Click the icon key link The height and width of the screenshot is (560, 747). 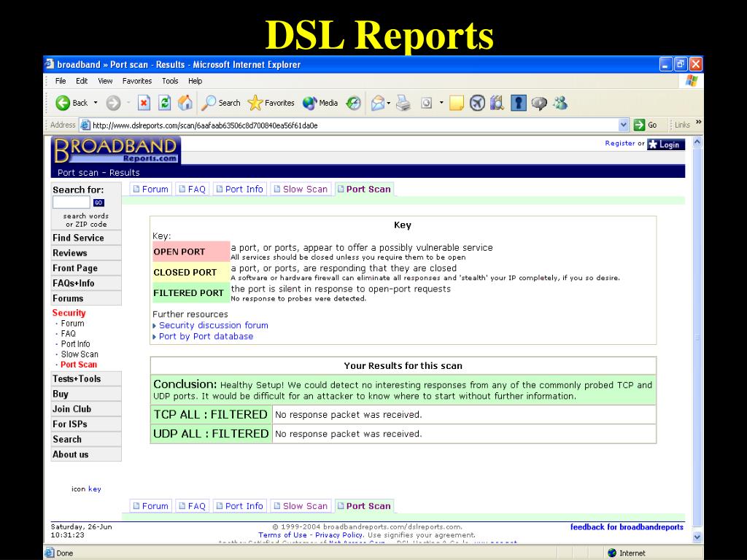click(x=94, y=489)
